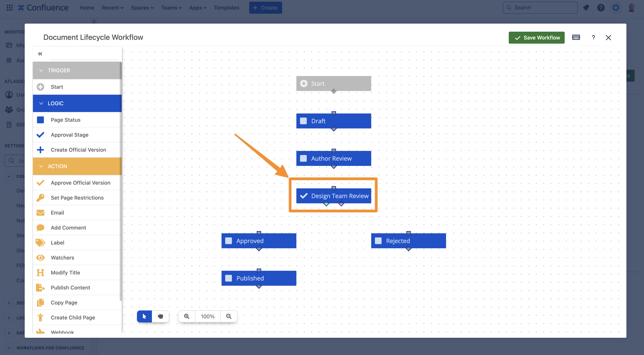The height and width of the screenshot is (355, 644).
Task: Click the Watchers eye icon
Action: [x=40, y=258]
